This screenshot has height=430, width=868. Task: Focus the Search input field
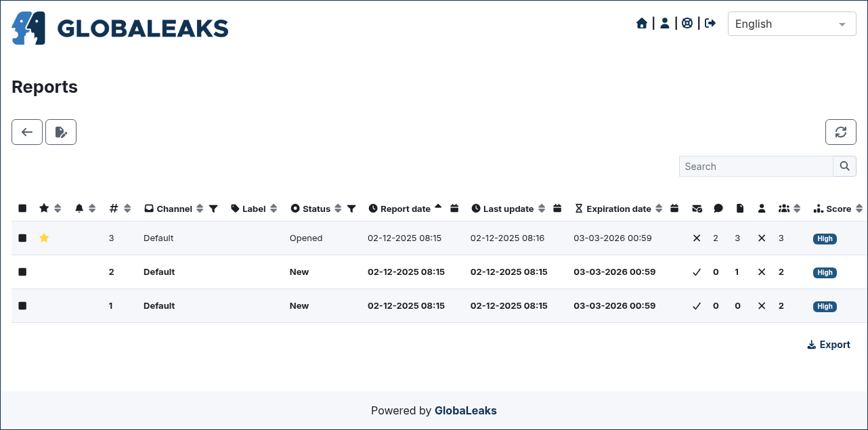pyautogui.click(x=756, y=167)
